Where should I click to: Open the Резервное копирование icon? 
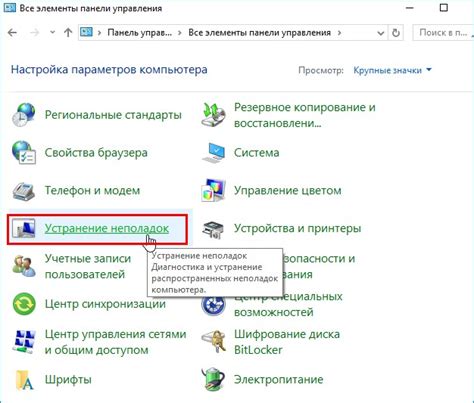pos(213,115)
